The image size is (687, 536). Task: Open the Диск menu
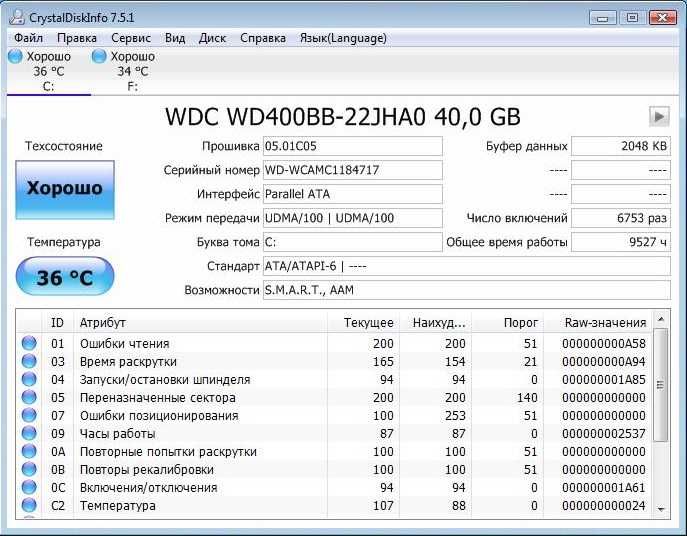212,38
